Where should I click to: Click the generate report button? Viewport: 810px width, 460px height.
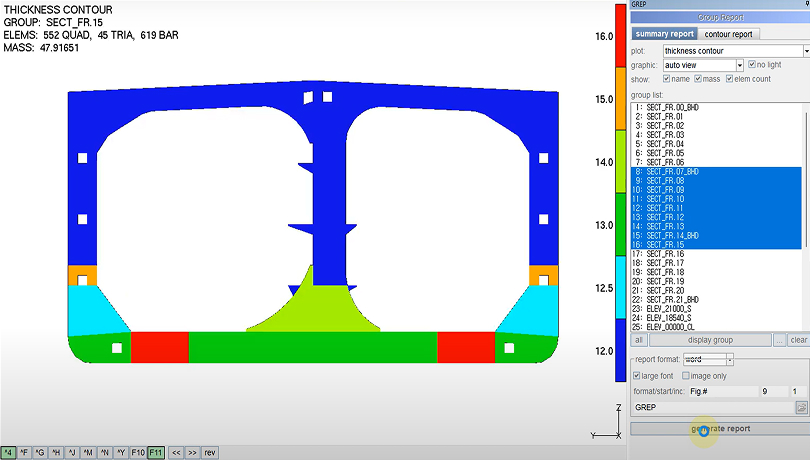click(x=720, y=429)
